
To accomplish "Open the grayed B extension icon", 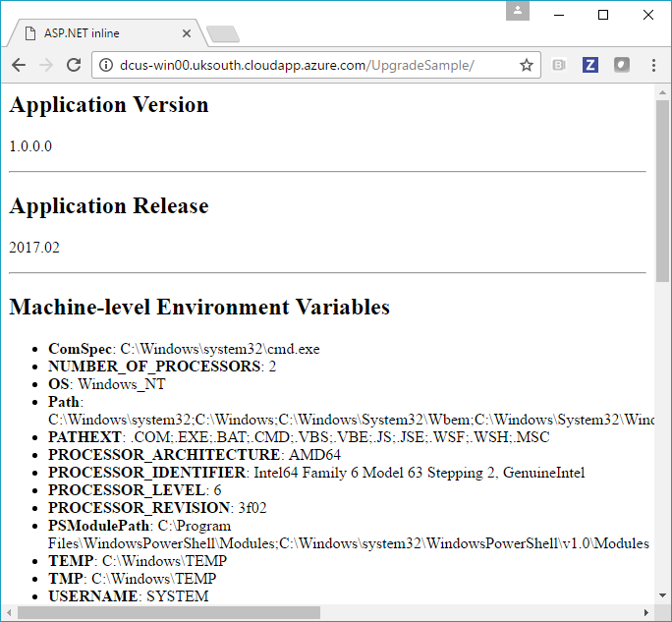I will tap(559, 65).
